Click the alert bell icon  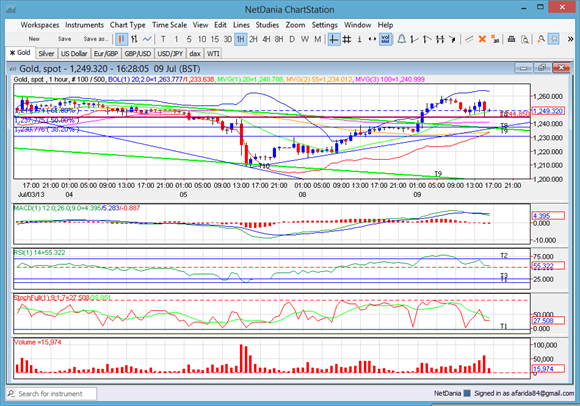(x=401, y=39)
